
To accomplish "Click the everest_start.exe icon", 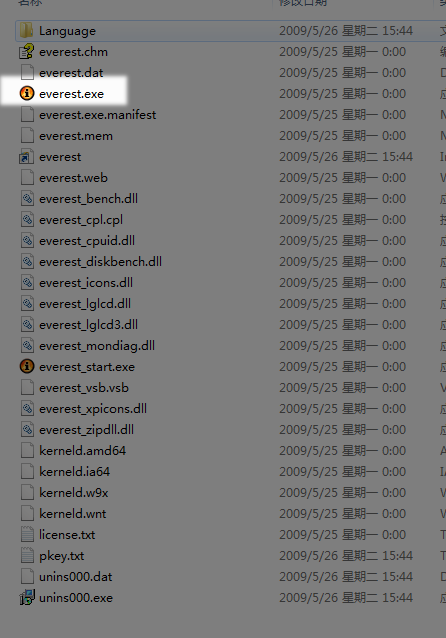I will click(27, 367).
